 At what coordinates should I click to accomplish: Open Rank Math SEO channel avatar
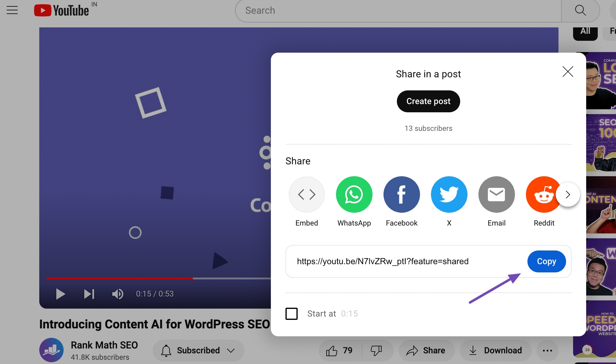tap(51, 350)
